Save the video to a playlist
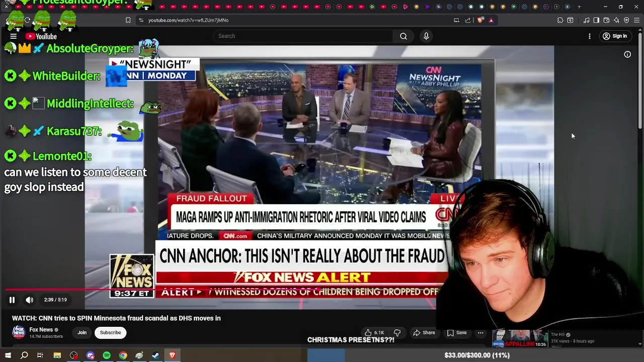The width and height of the screenshot is (644, 362). (x=457, y=333)
